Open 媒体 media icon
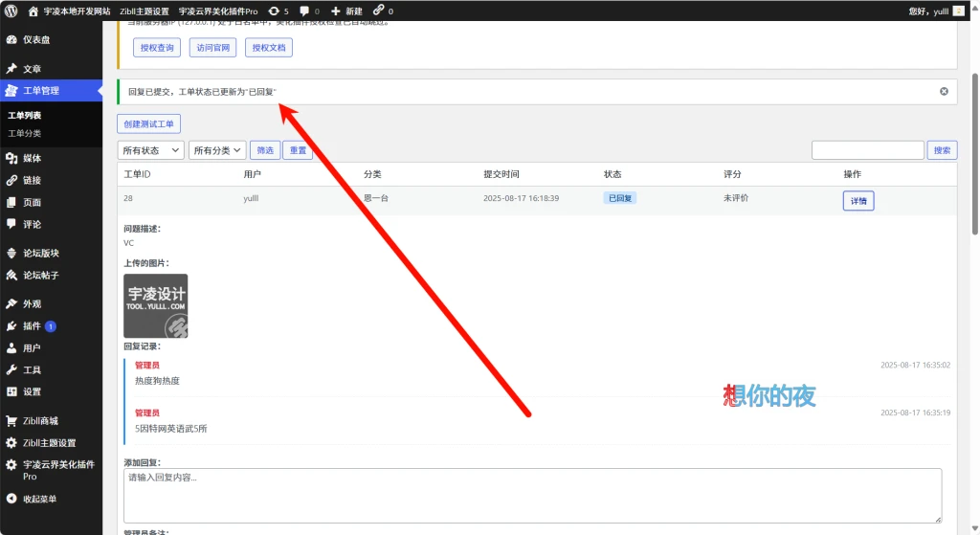 11,158
